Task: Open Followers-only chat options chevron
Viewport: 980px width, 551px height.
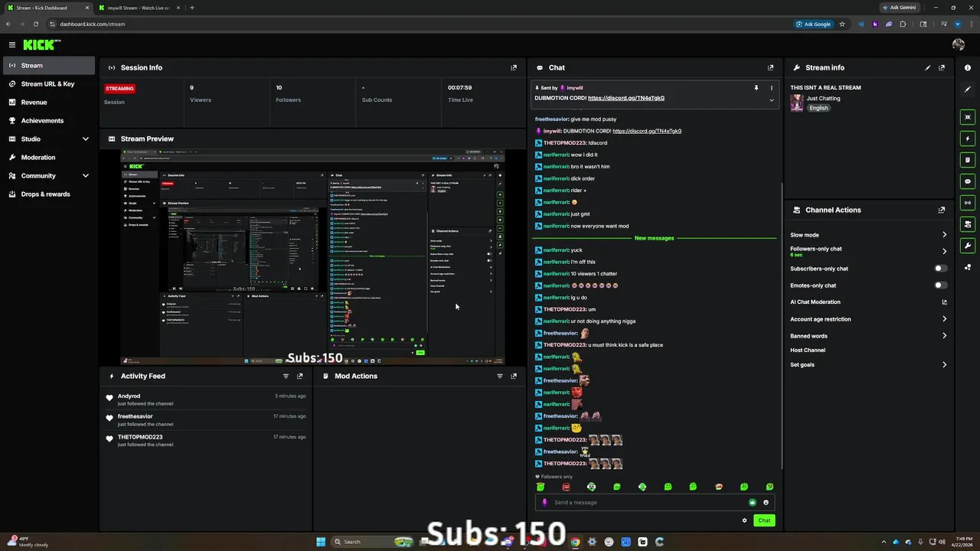Action: click(x=944, y=251)
